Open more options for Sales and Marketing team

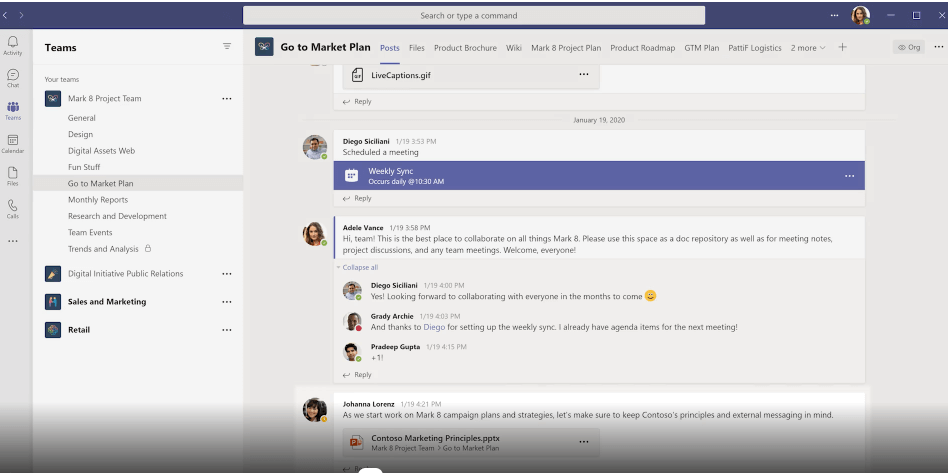coord(227,302)
